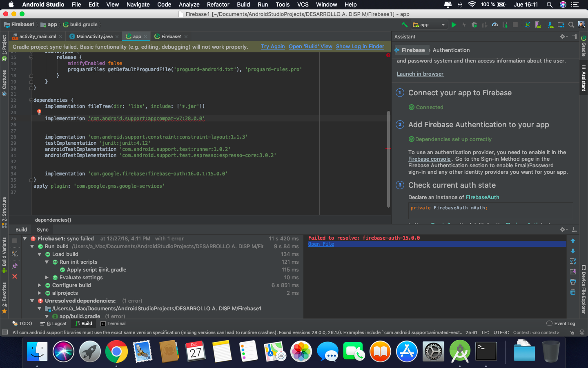Click Apply Changes lightning bolt icon
Screen dimensions: 588x368
point(464,25)
